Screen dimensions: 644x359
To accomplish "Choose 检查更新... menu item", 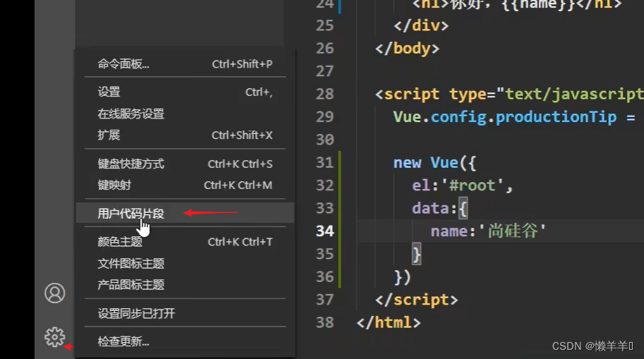I will tap(185, 341).
